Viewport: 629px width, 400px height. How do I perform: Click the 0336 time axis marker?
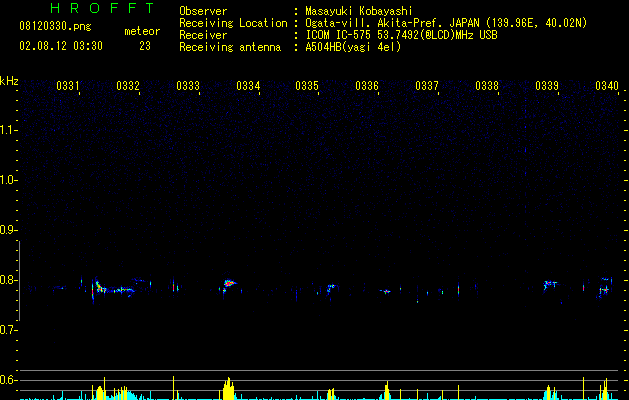367,86
